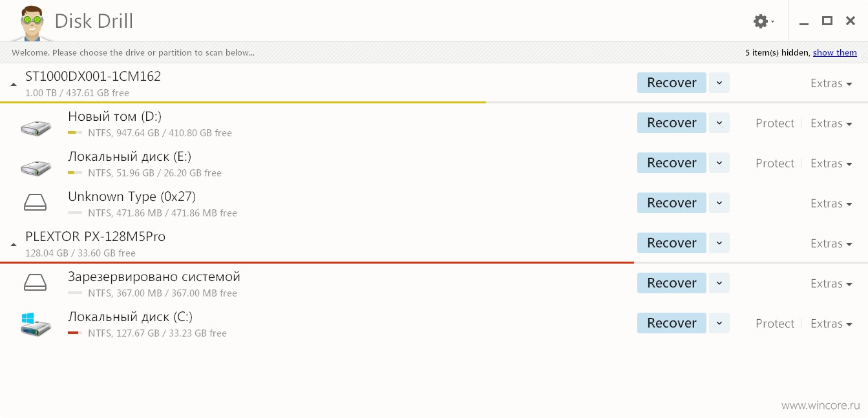The height and width of the screenshot is (418, 868).
Task: Open Extras menu for Зарезервировано системой
Action: (831, 284)
